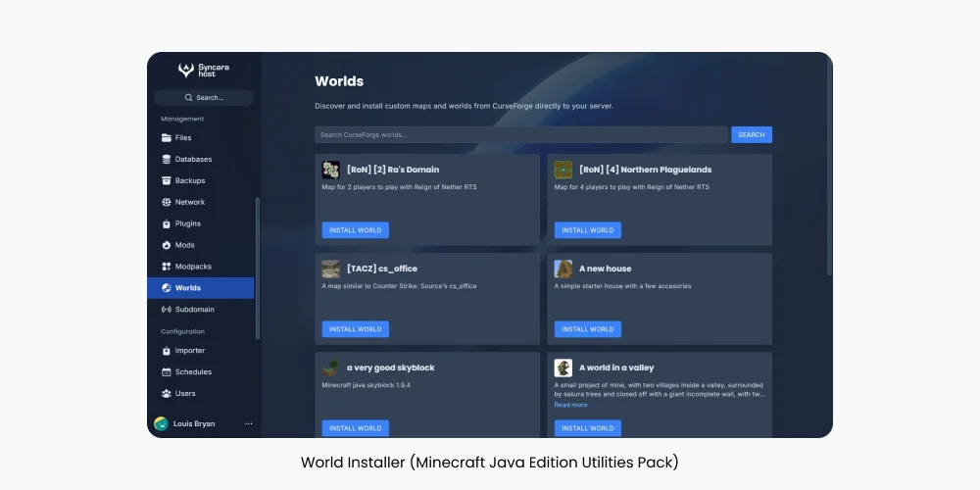Click Minecraft java skyblock 1.9.4 description
The height and width of the screenshot is (490, 980).
367,385
